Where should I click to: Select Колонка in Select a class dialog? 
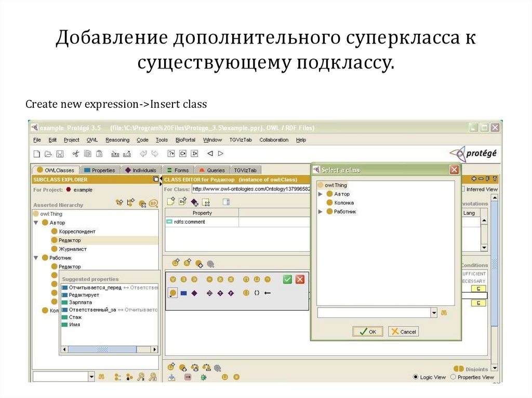coord(340,203)
